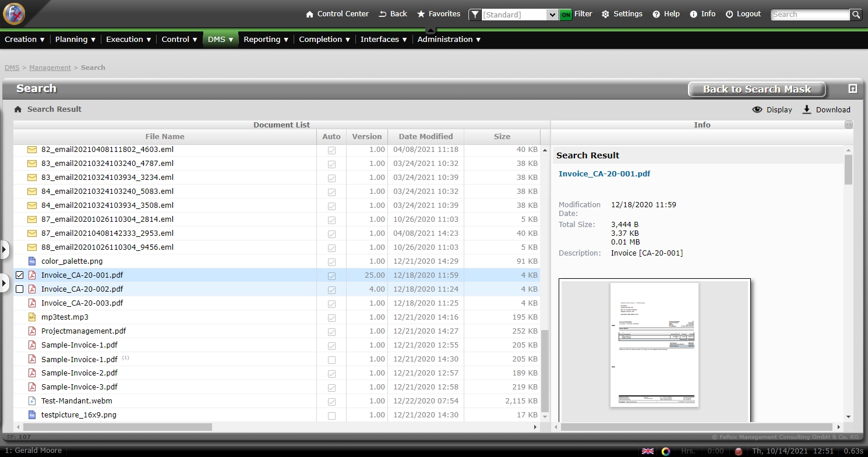Open Favorites with the star icon
868x457 pixels.
tap(439, 14)
